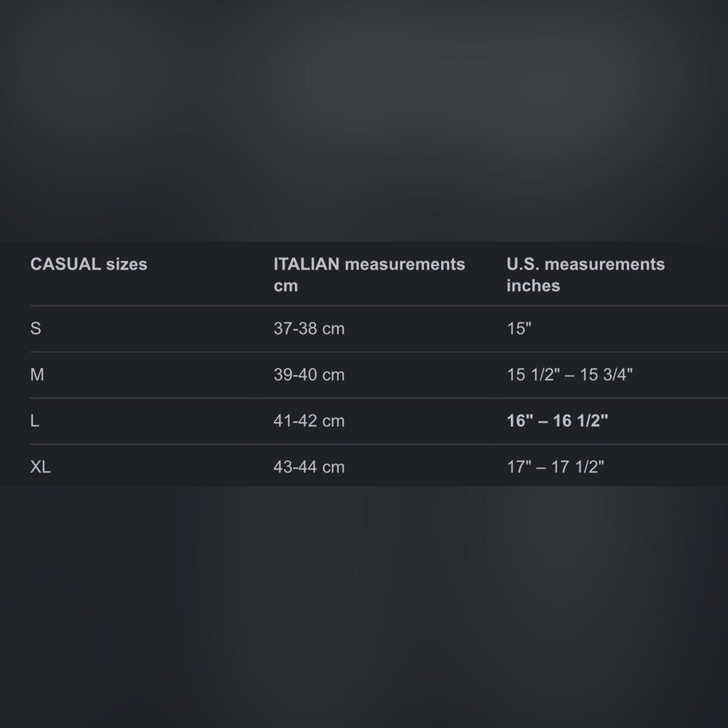Click the 43-44 cm measurement cell
The height and width of the screenshot is (728, 728).
pyautogui.click(x=309, y=467)
